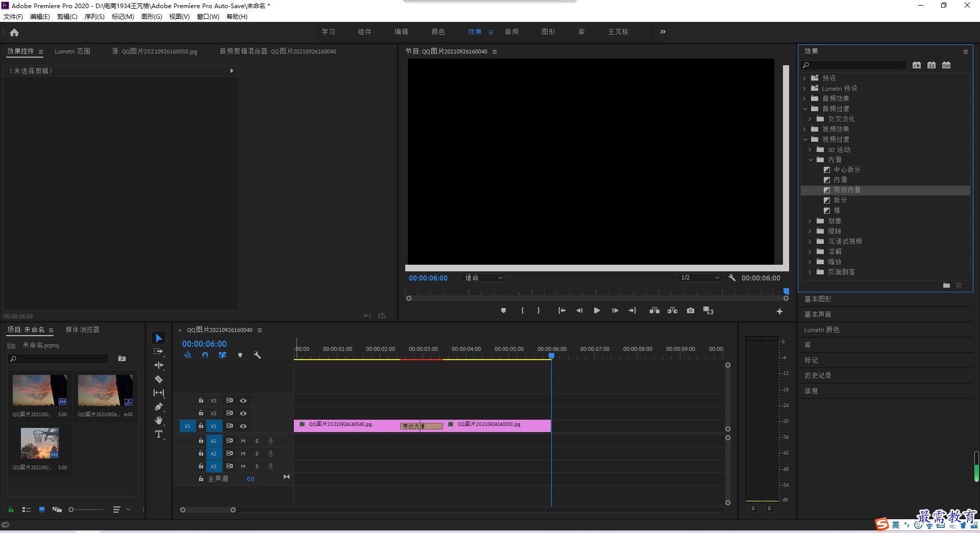980x533 pixels.
Task: Collapse the 内滑 transitions folder
Action: point(811,160)
